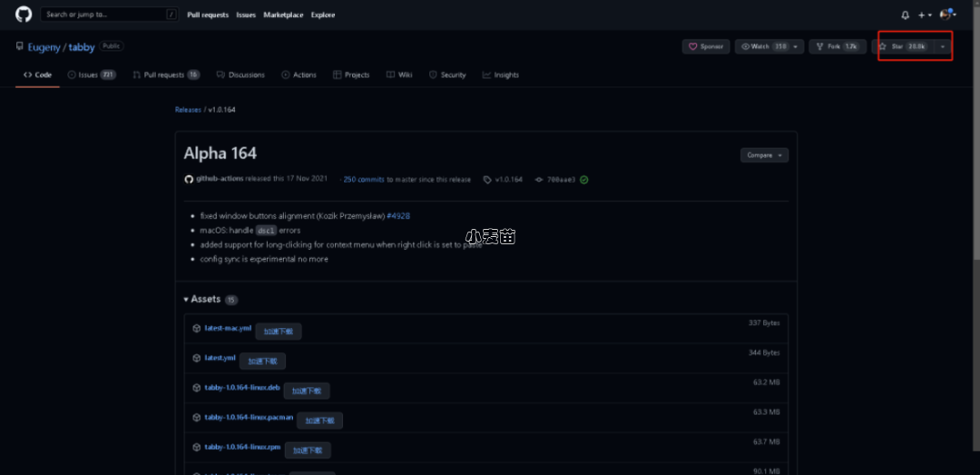Click accelerated download button for tabby-1.0.164-linux.rpm
Screen dimensions: 980x475
tap(308, 450)
